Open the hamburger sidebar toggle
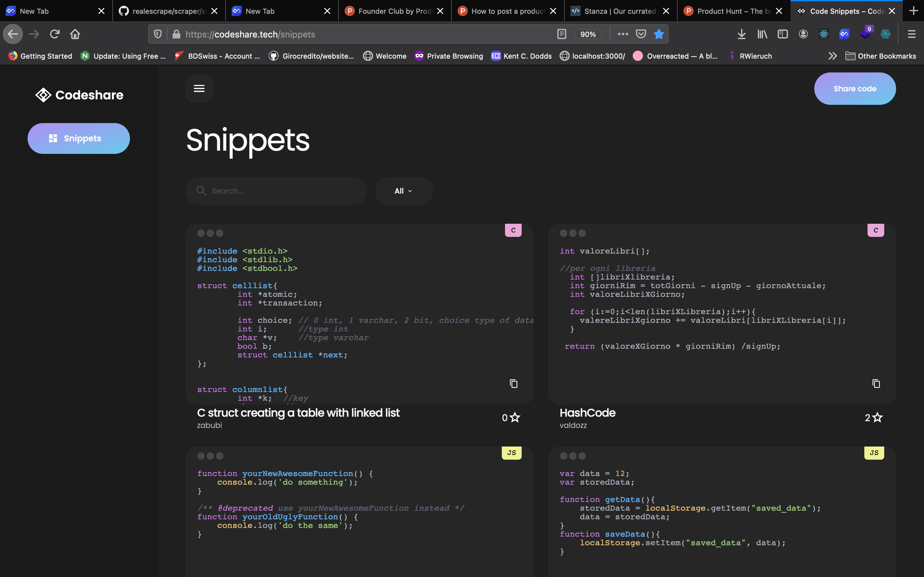 pyautogui.click(x=199, y=88)
